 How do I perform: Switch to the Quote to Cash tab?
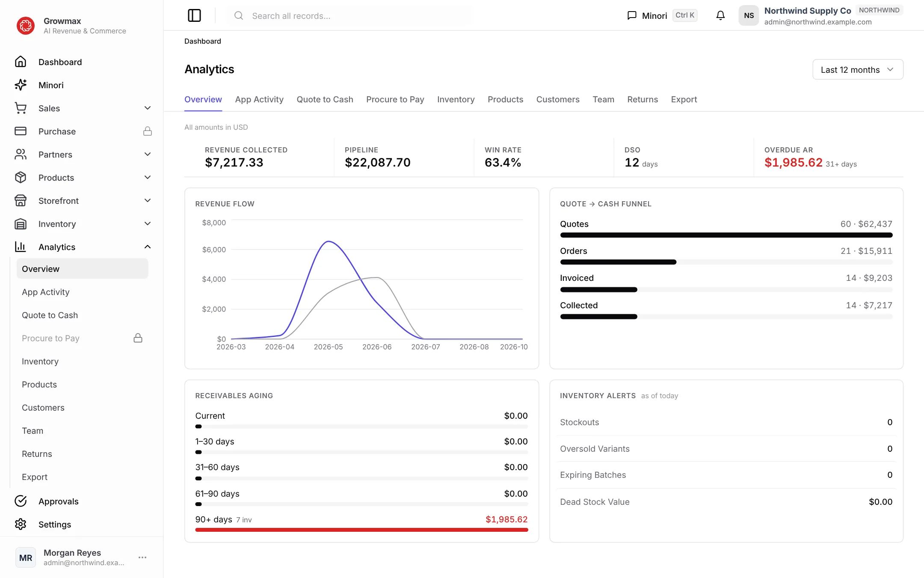(x=325, y=99)
